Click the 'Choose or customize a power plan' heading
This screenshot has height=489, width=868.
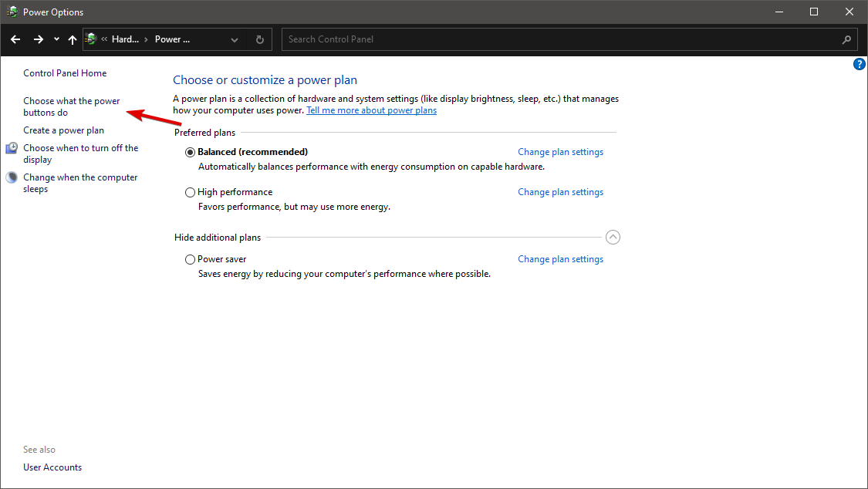pyautogui.click(x=265, y=80)
